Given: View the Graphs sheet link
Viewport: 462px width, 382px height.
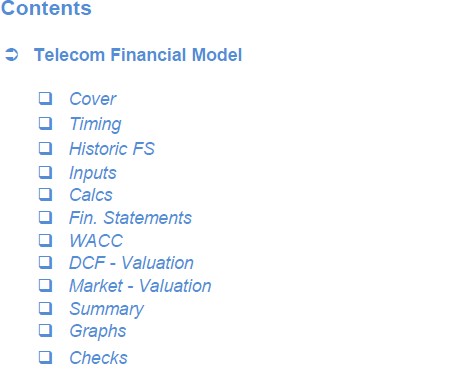Looking at the screenshot, I should [x=98, y=332].
